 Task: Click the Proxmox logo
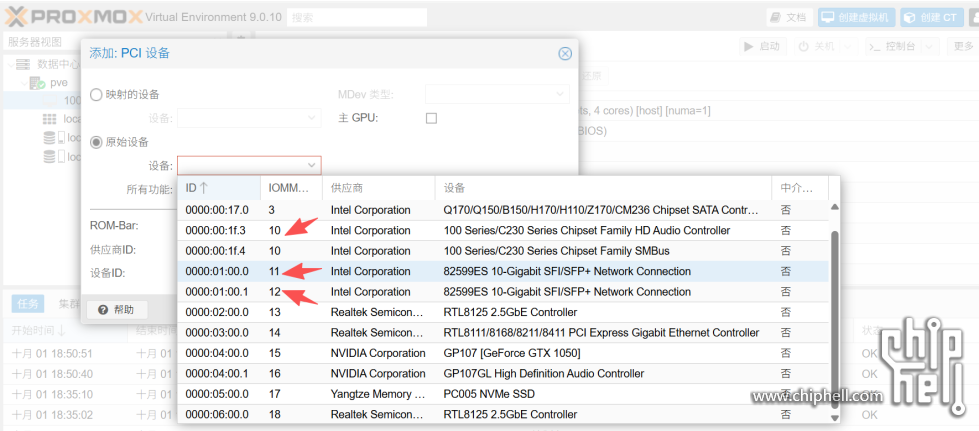point(70,17)
